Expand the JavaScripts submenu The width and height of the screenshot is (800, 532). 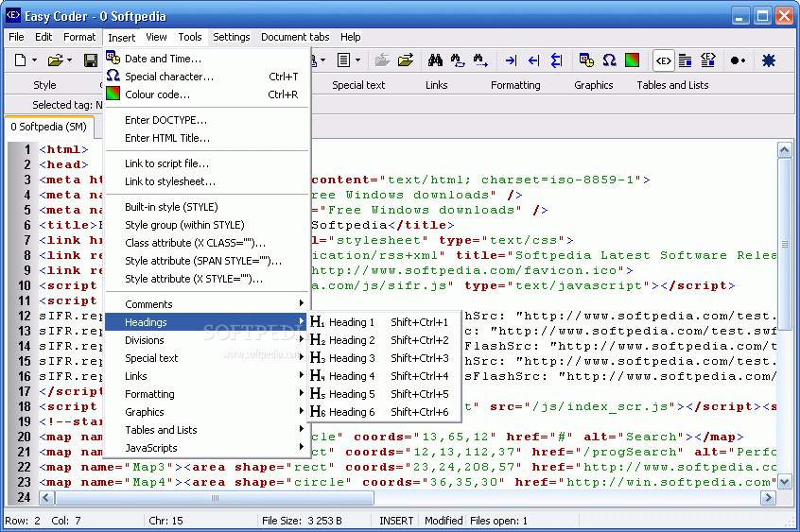coord(207,448)
